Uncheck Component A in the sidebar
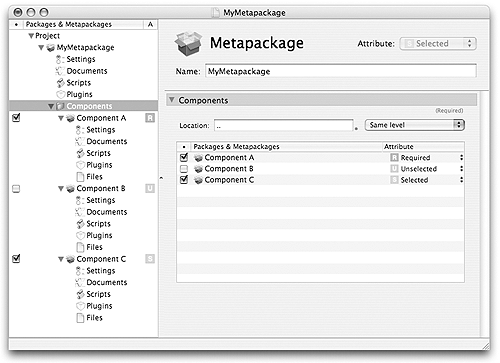The height and width of the screenshot is (363, 500). point(16,118)
